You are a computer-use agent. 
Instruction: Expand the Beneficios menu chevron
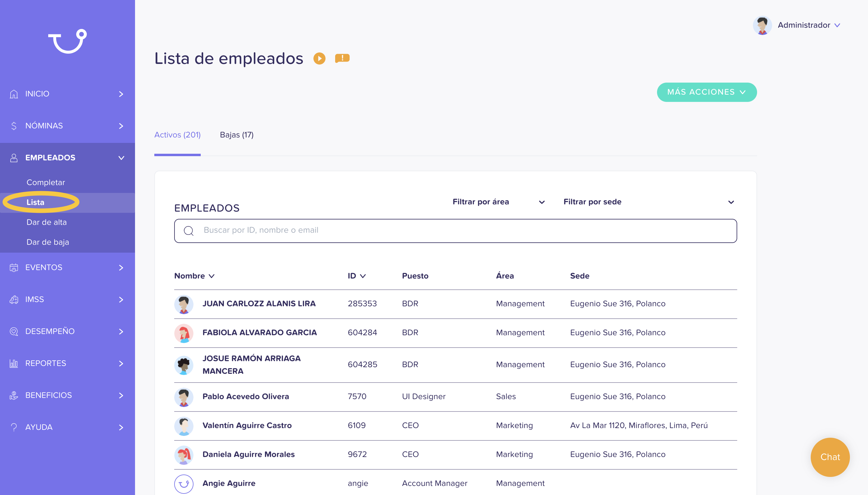coord(121,396)
